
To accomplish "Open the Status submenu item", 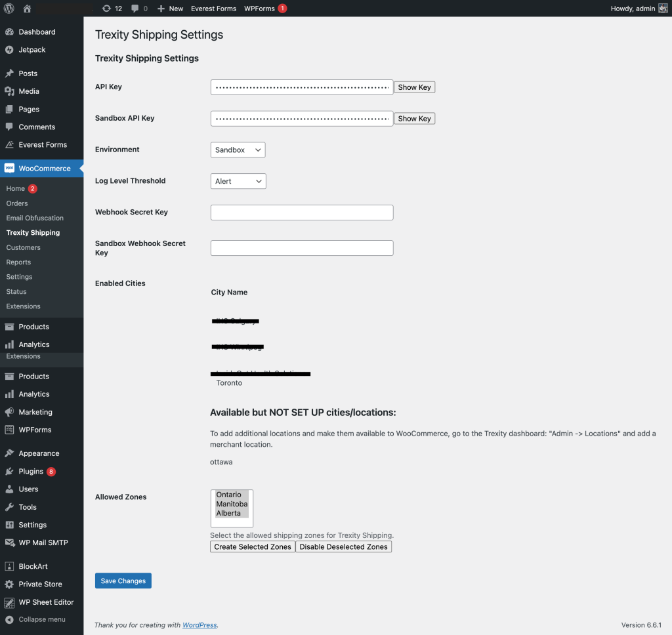I will (x=16, y=292).
